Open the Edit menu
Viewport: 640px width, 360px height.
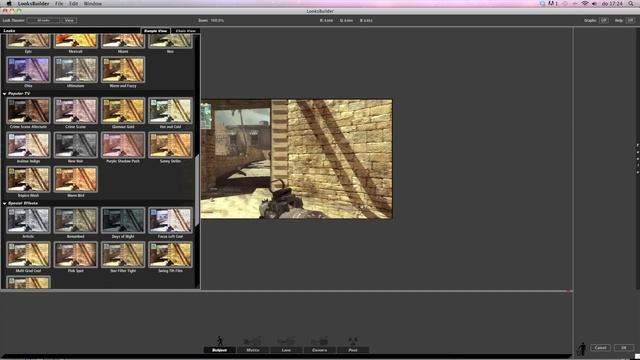[73, 3]
